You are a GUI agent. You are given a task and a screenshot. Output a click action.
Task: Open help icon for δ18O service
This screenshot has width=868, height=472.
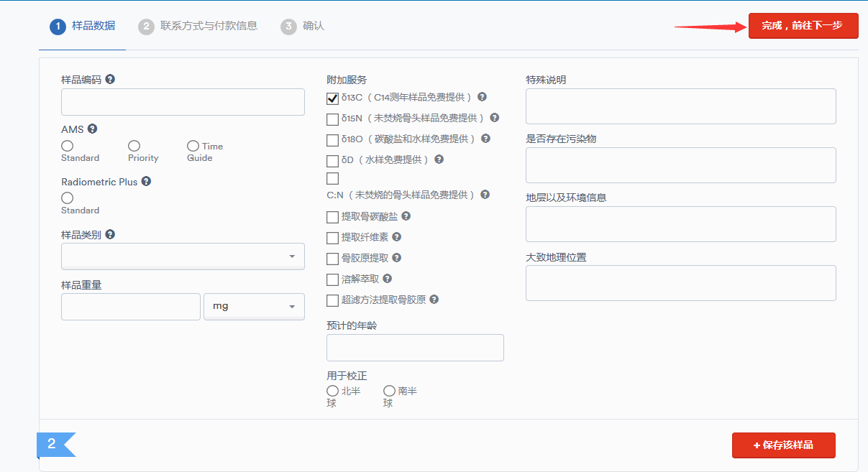click(485, 139)
